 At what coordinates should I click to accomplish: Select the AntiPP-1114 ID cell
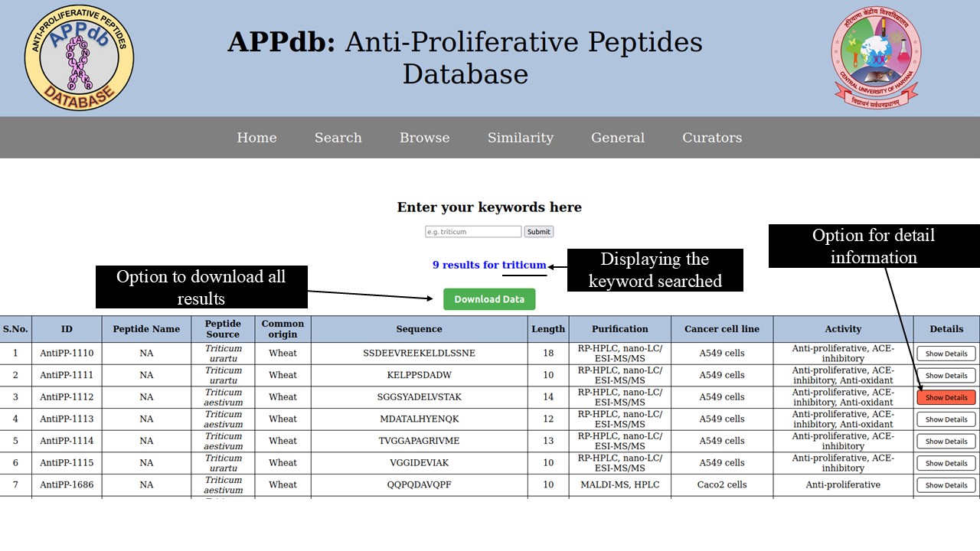[x=67, y=441]
